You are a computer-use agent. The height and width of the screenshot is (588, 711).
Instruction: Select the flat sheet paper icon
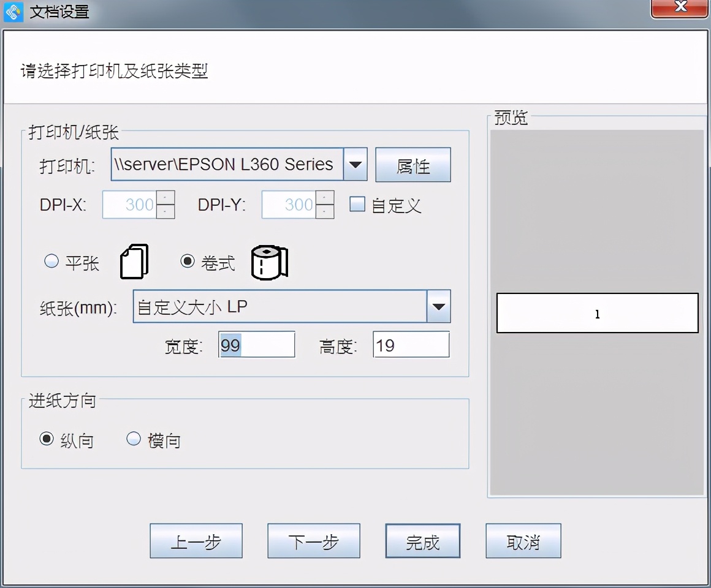[x=134, y=261]
